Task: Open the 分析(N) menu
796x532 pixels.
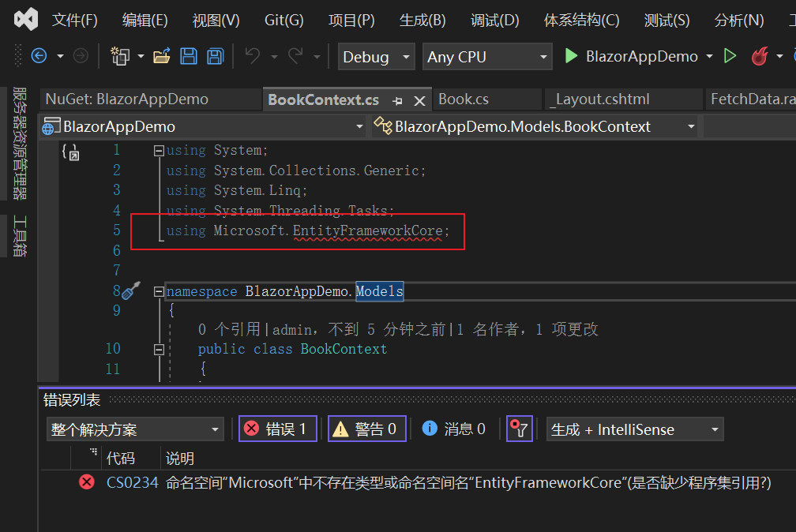Action: pyautogui.click(x=739, y=20)
